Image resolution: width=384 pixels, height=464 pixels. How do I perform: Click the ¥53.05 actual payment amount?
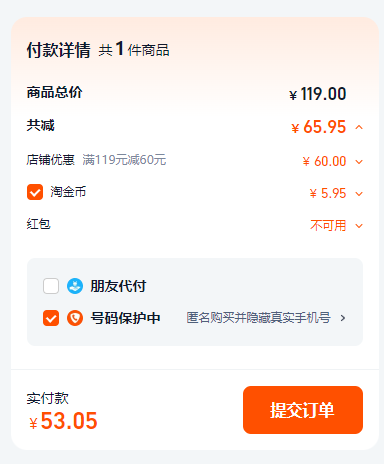tap(63, 421)
